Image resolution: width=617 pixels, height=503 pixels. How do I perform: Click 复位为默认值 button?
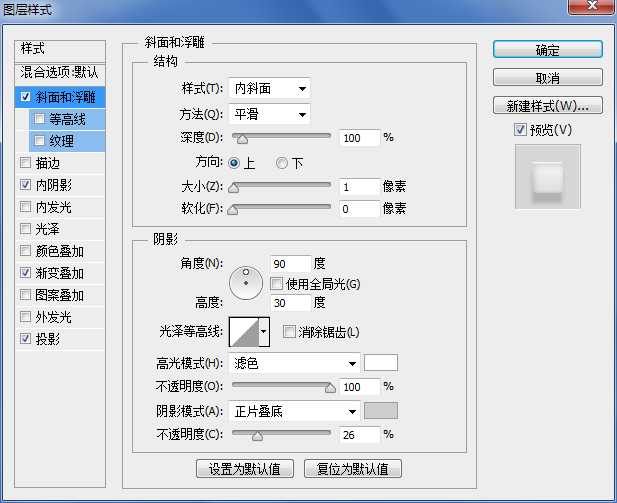[x=353, y=469]
